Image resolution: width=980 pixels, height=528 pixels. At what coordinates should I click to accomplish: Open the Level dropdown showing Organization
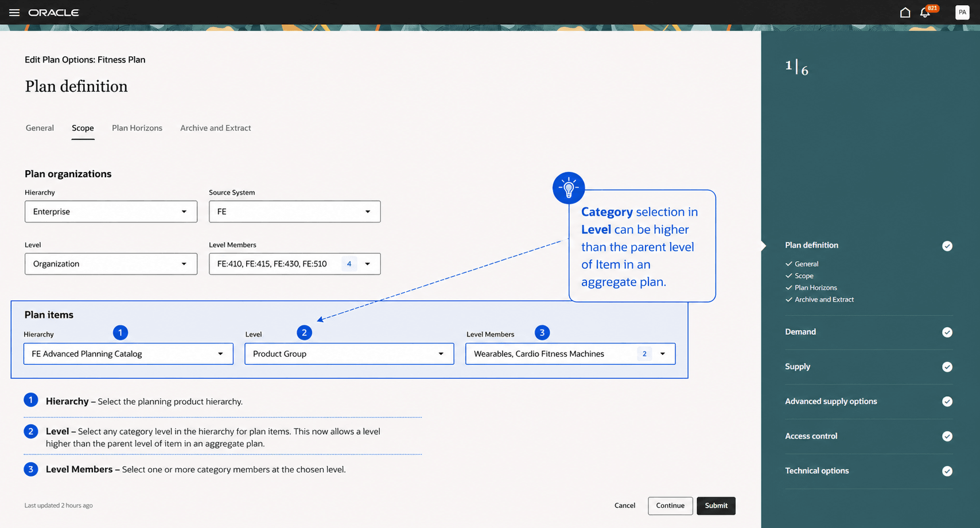point(111,264)
